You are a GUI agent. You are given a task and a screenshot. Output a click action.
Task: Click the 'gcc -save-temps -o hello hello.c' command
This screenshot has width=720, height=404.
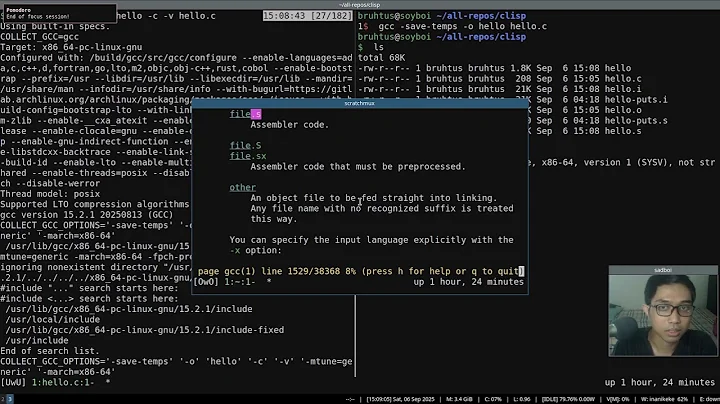coord(463,26)
